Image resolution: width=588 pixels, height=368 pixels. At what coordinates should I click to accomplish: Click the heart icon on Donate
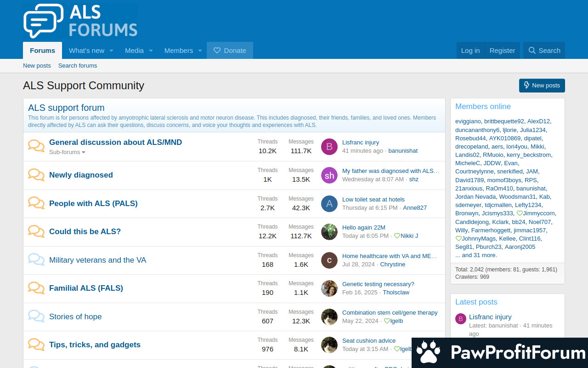coord(217,51)
